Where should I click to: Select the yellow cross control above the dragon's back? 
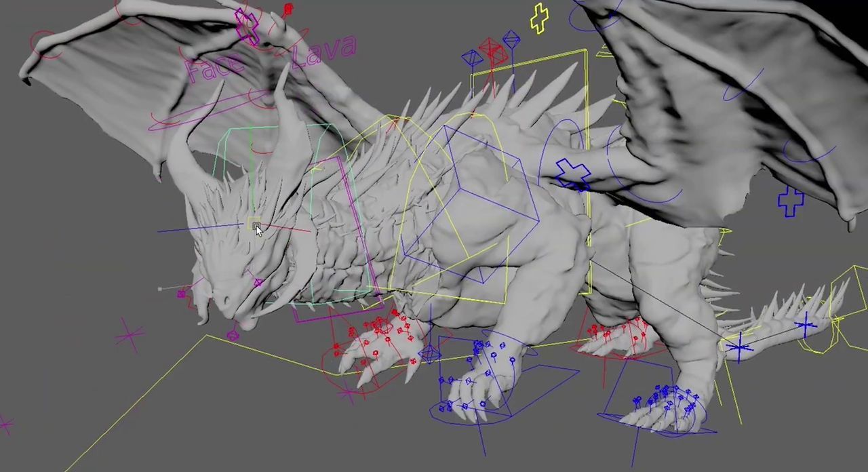tap(540, 18)
